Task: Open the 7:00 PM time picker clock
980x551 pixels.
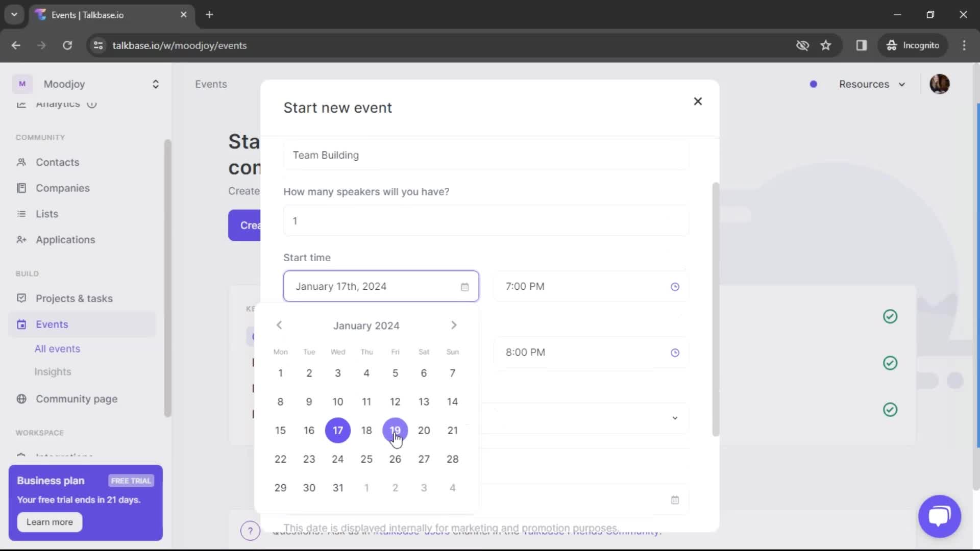Action: point(675,286)
